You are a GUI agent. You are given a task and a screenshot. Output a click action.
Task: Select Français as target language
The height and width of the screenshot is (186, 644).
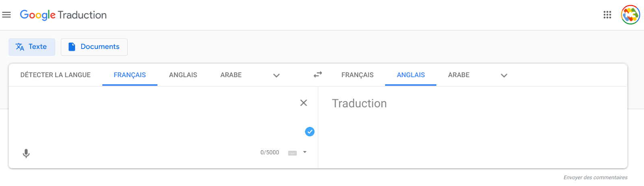click(357, 75)
